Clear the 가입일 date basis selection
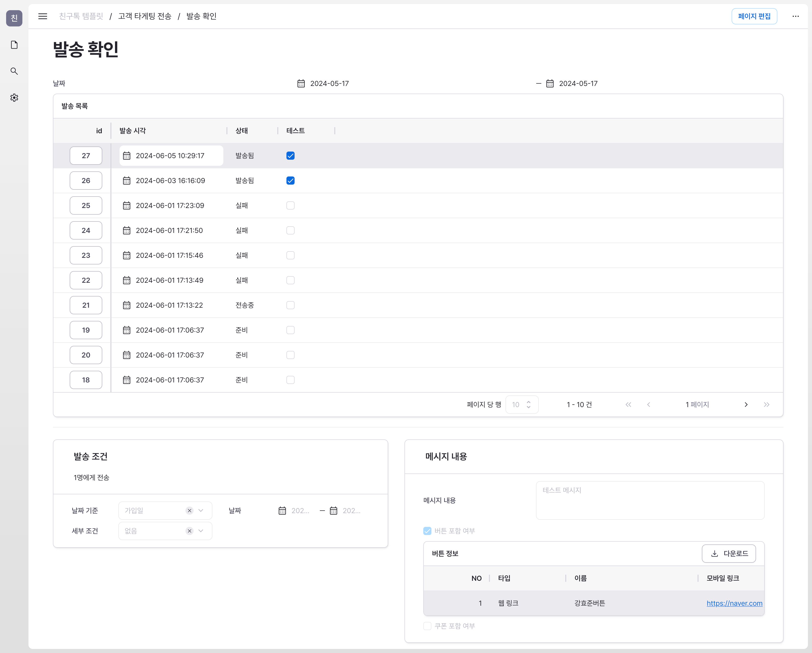This screenshot has width=812, height=653. coord(190,511)
